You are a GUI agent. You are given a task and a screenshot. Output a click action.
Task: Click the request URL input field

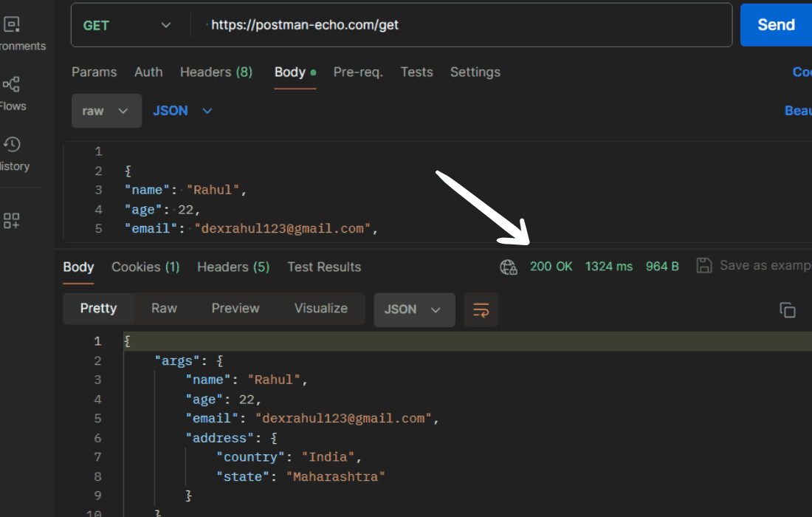point(458,25)
